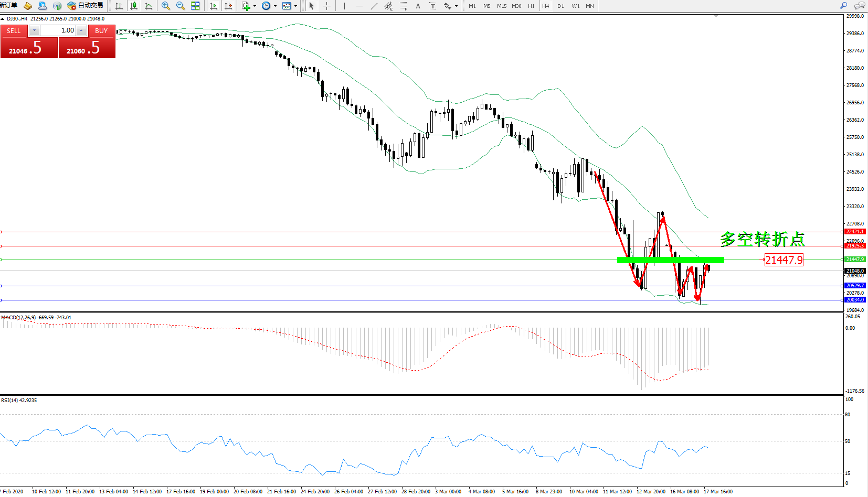Select the candlestick chart type icon
The height and width of the screenshot is (497, 868).
click(x=134, y=6)
